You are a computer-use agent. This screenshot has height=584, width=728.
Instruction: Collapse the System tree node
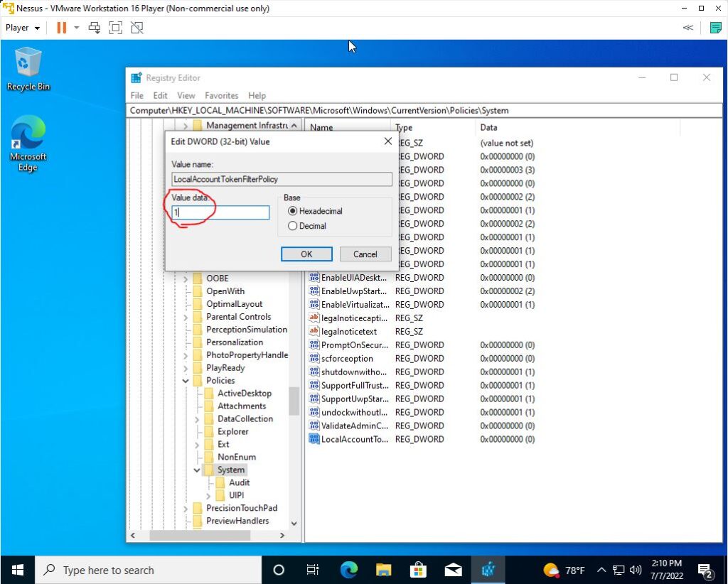(197, 470)
